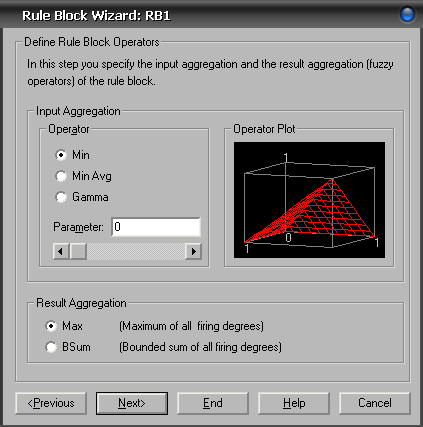Click the "Maximum of all firing degrees" text
Viewport: 423px width, 427px height.
coord(191,326)
